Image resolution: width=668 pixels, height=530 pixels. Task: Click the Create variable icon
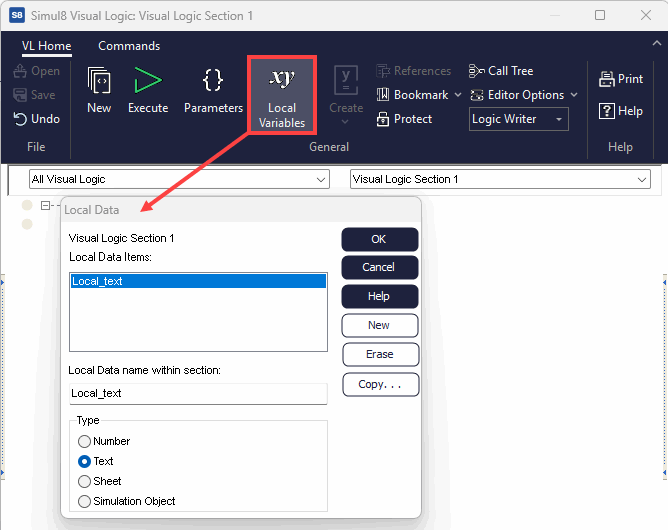(346, 80)
